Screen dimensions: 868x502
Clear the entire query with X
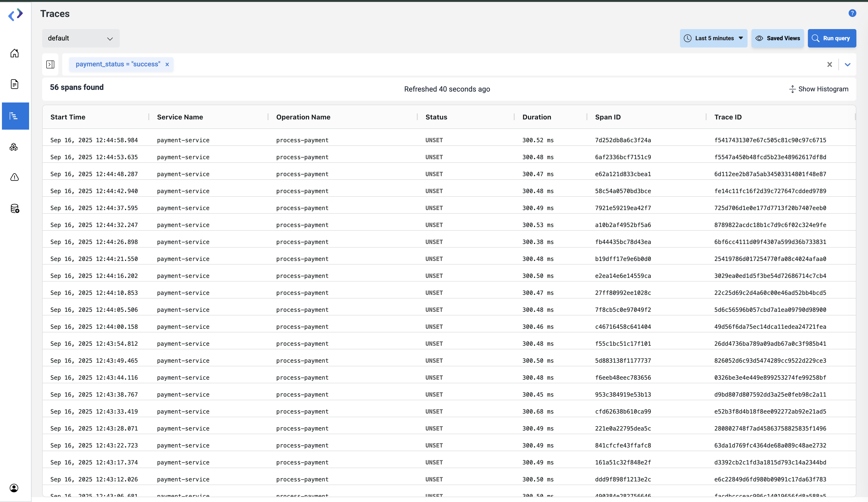click(x=829, y=64)
